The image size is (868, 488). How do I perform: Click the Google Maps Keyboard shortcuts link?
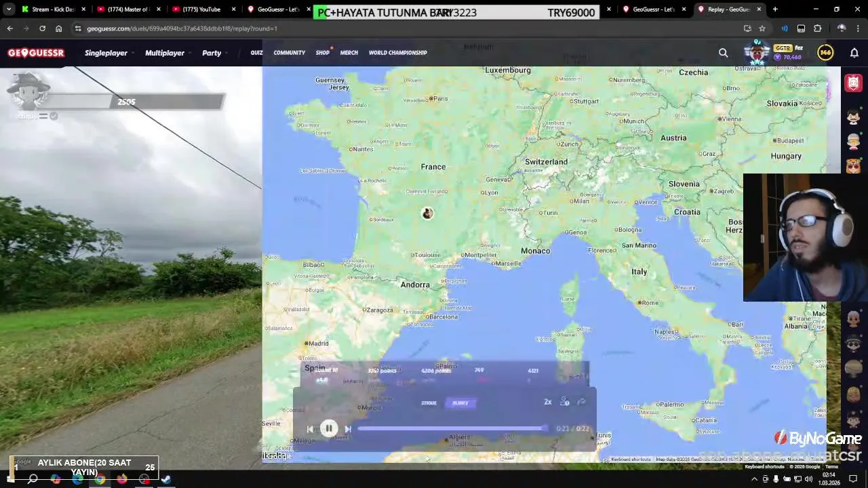pos(764,466)
